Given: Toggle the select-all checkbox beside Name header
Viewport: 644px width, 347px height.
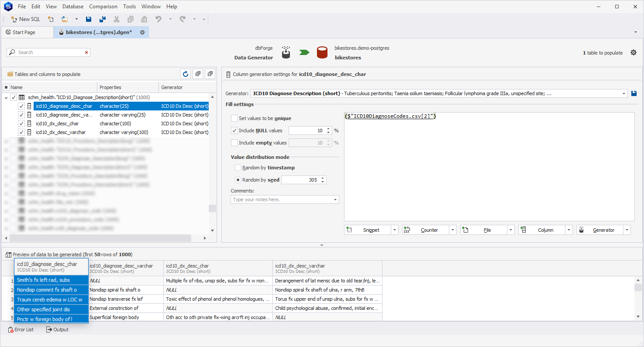Looking at the screenshot, I should pyautogui.click(x=6, y=87).
